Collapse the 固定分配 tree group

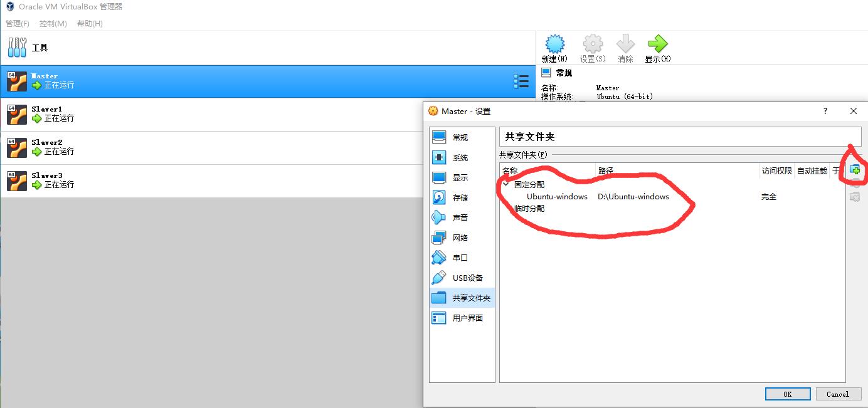click(x=506, y=184)
